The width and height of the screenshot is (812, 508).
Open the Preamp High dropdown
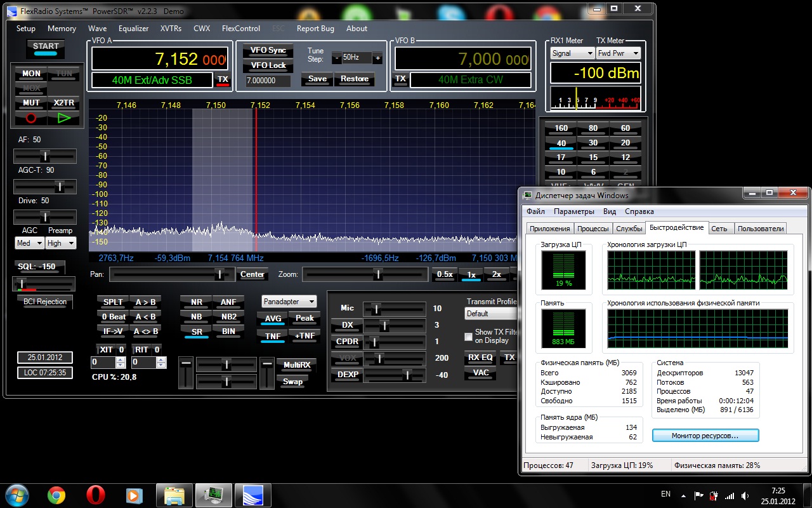(61, 243)
